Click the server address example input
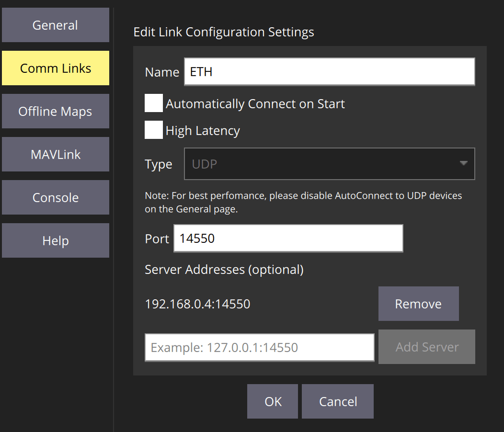Image resolution: width=504 pixels, height=432 pixels. tap(259, 347)
